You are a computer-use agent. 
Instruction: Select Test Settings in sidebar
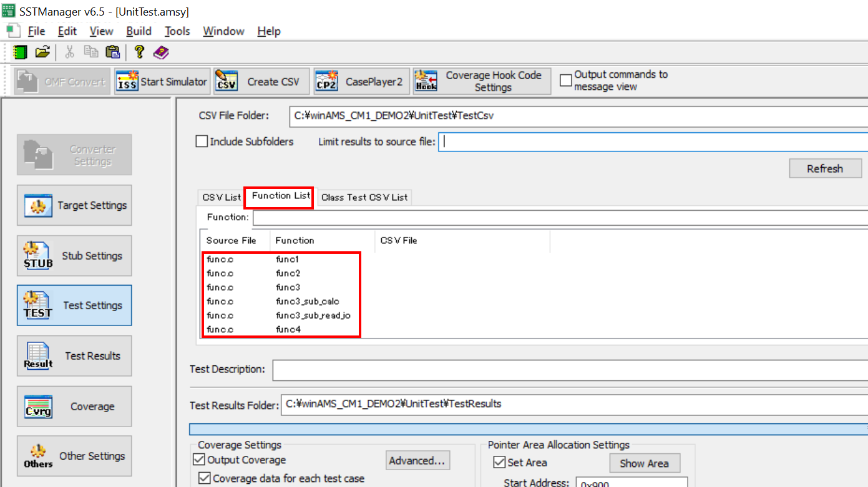[74, 306]
